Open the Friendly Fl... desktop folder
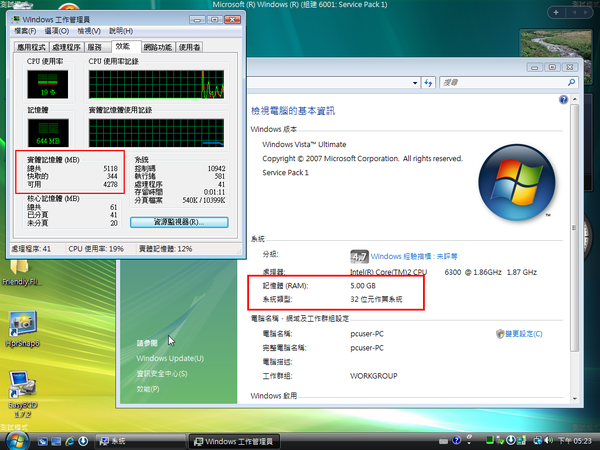 click(21, 273)
